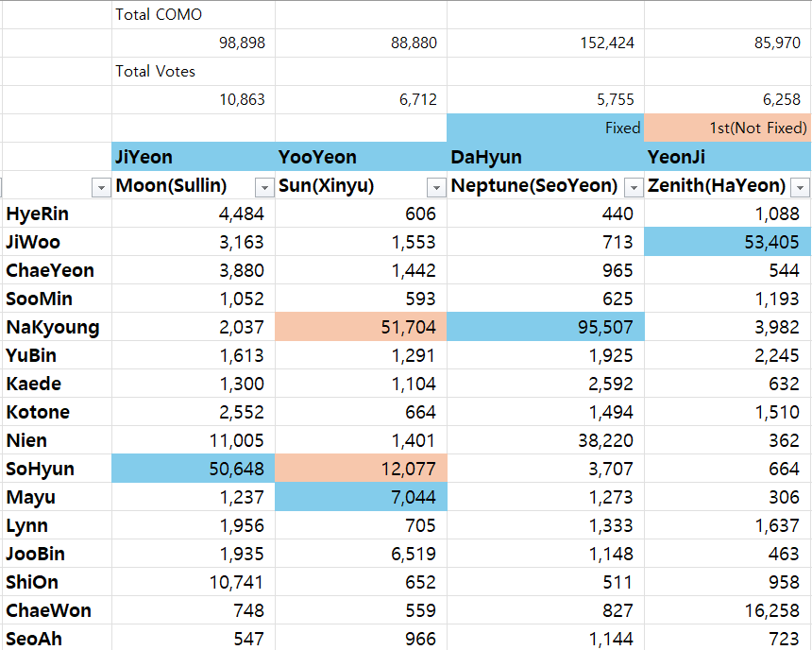The image size is (812, 650).
Task: Select the YooYeon header cell
Action: click(361, 157)
